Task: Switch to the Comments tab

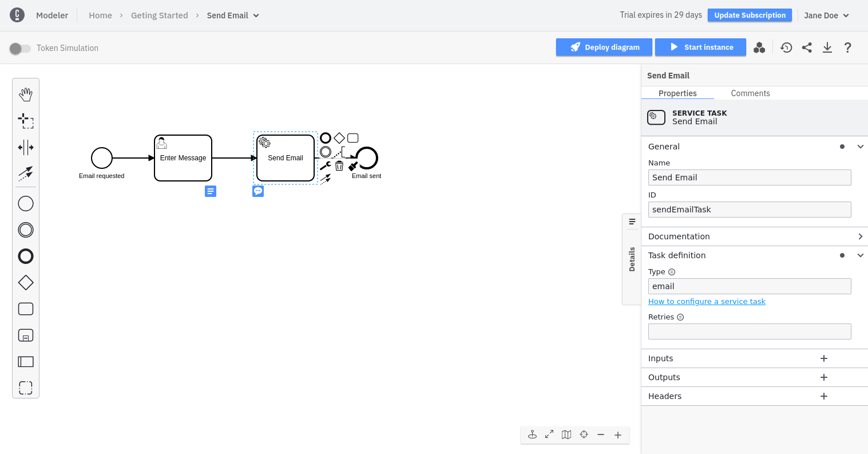Action: tap(750, 93)
